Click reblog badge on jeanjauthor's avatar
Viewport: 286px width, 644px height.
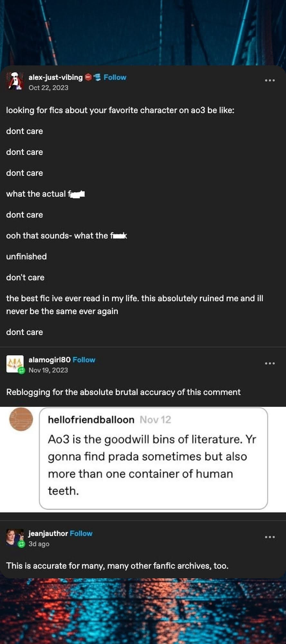pyautogui.click(x=21, y=544)
